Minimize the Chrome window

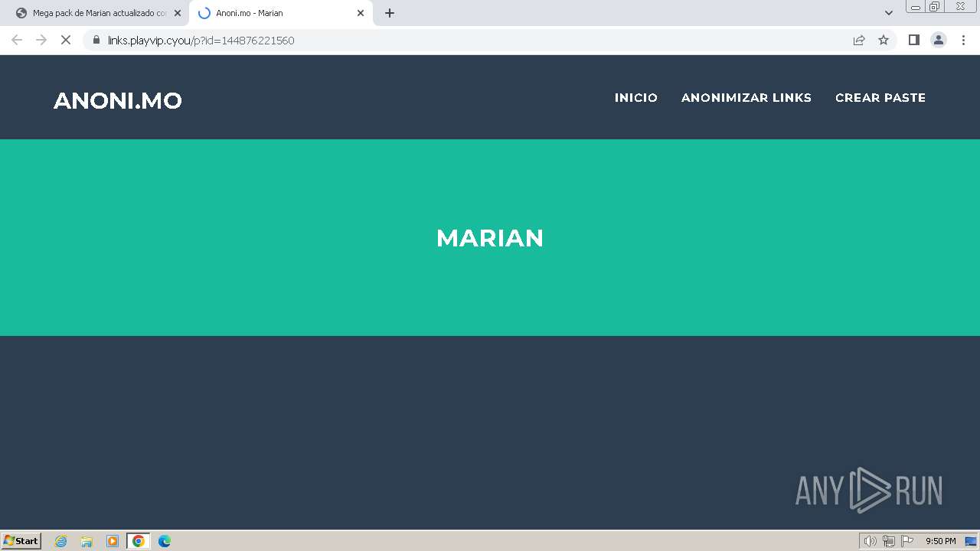[x=916, y=7]
